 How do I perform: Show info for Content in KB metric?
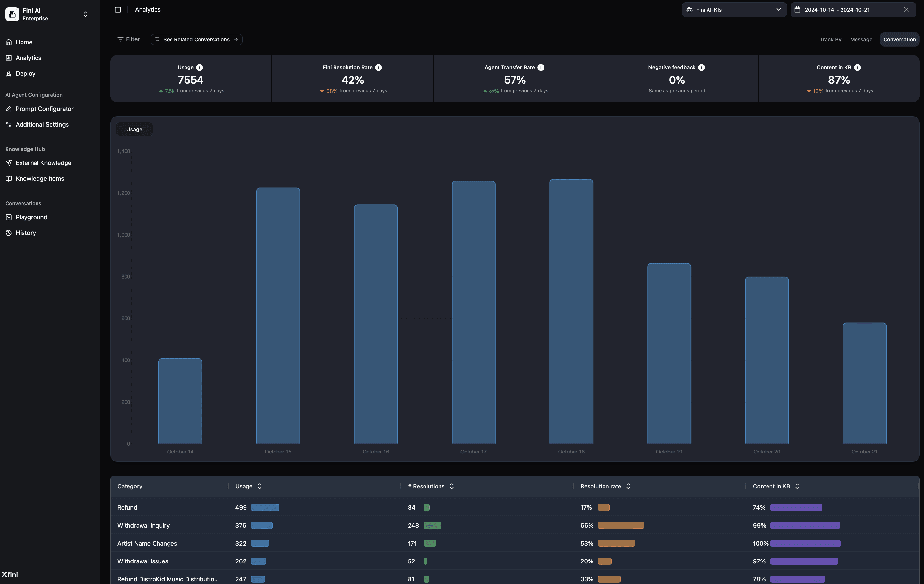[857, 68]
